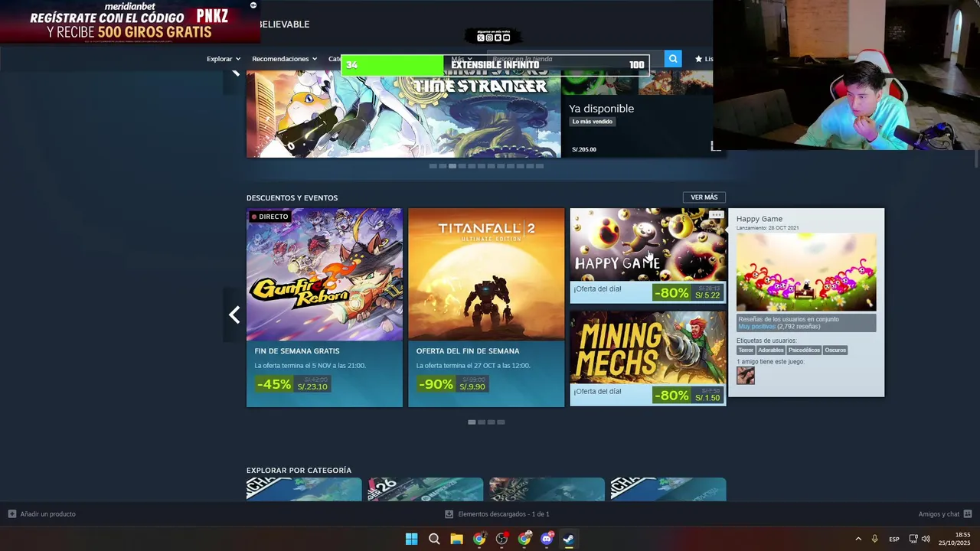The image size is (980, 551).
Task: Click the Terror user tag
Action: pos(746,350)
